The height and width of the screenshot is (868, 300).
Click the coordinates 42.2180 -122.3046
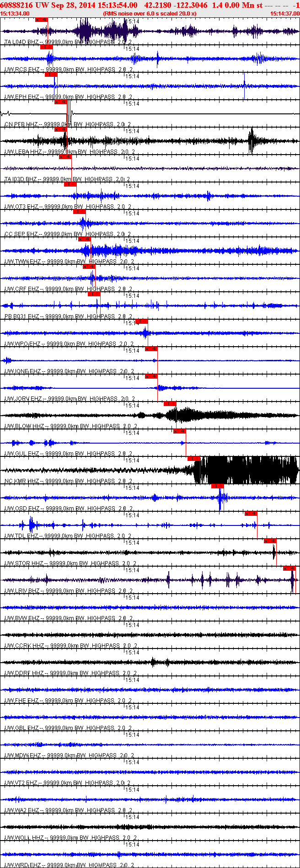[176, 5]
